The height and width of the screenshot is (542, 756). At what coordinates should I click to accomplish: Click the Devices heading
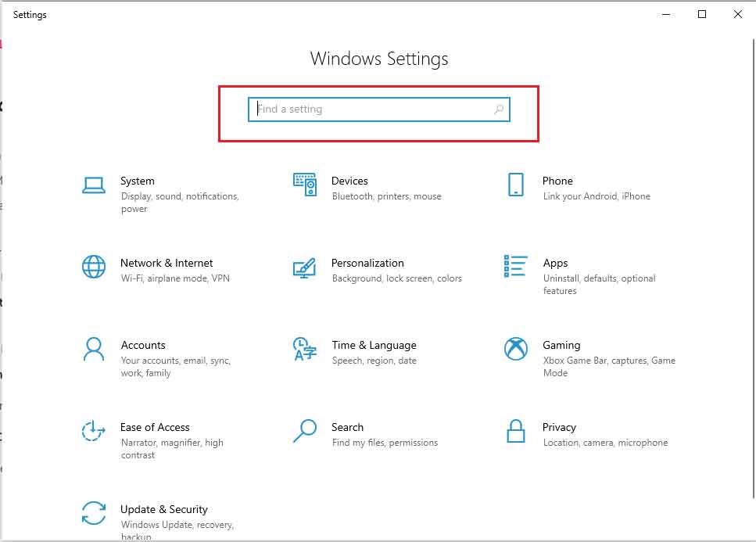(x=349, y=181)
